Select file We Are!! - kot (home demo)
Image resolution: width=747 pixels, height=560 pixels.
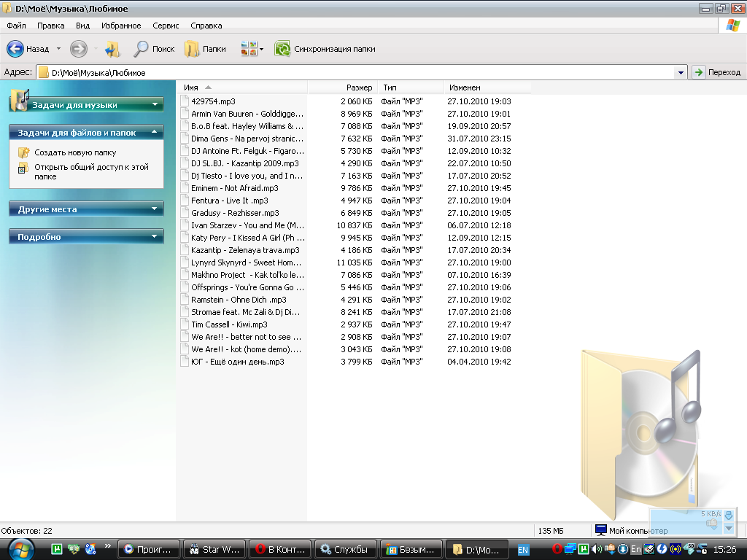tap(247, 349)
